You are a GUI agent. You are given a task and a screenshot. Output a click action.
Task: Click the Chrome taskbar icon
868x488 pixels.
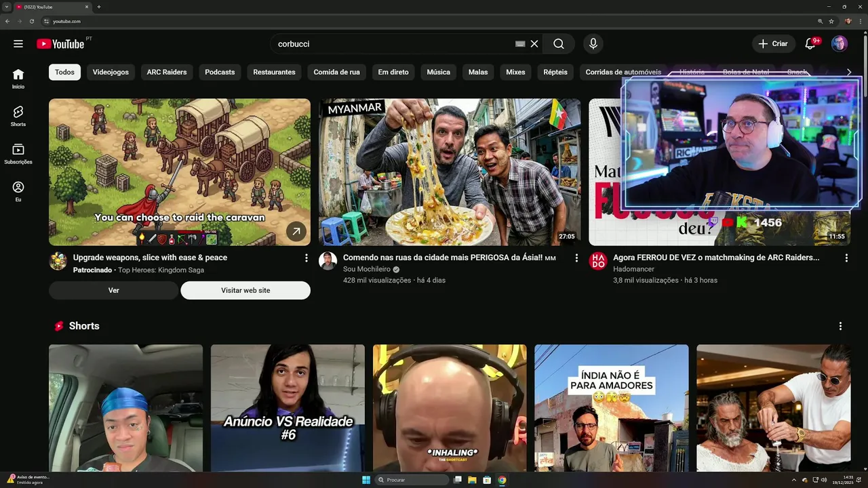502,480
